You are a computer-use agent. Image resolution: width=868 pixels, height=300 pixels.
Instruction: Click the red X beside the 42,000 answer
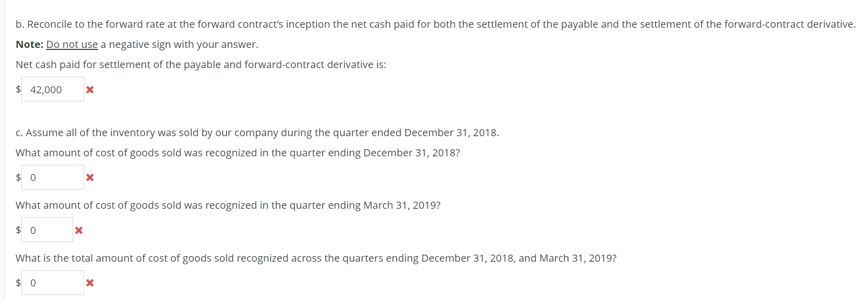(90, 90)
